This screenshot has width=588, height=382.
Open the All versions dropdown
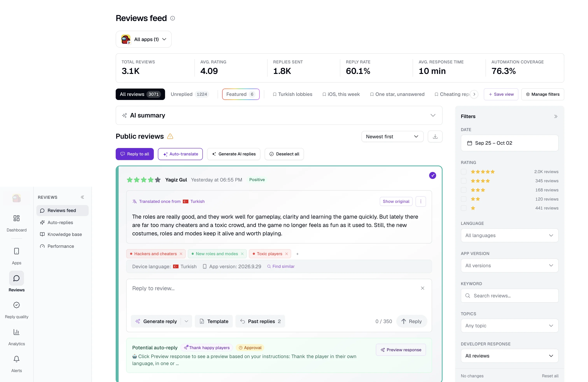(x=509, y=266)
